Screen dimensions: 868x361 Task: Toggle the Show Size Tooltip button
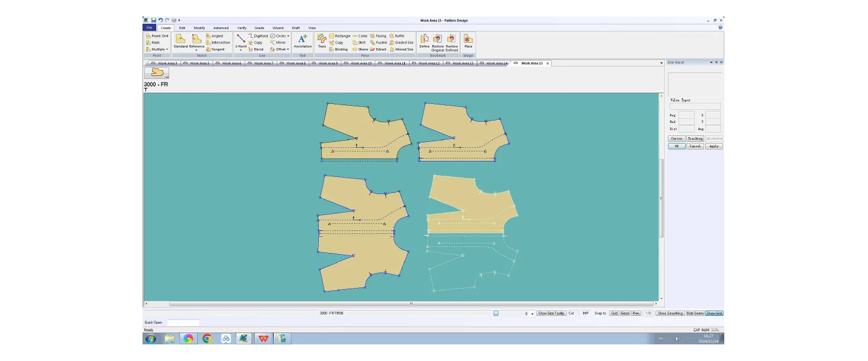pos(552,313)
